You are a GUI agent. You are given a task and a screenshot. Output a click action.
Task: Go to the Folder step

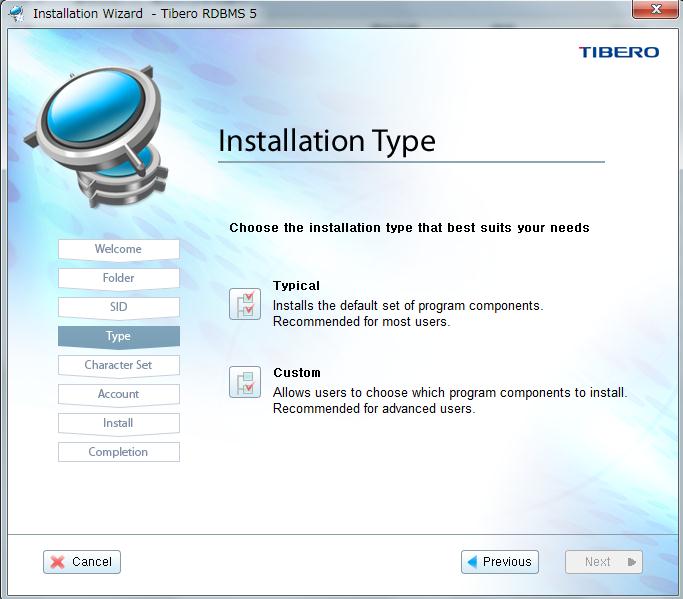click(118, 278)
